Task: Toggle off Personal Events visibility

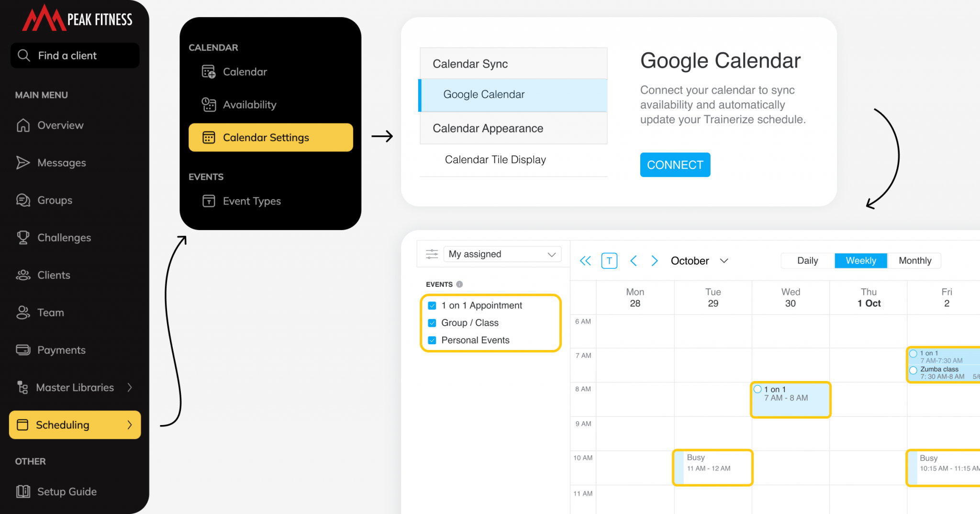Action: 432,340
